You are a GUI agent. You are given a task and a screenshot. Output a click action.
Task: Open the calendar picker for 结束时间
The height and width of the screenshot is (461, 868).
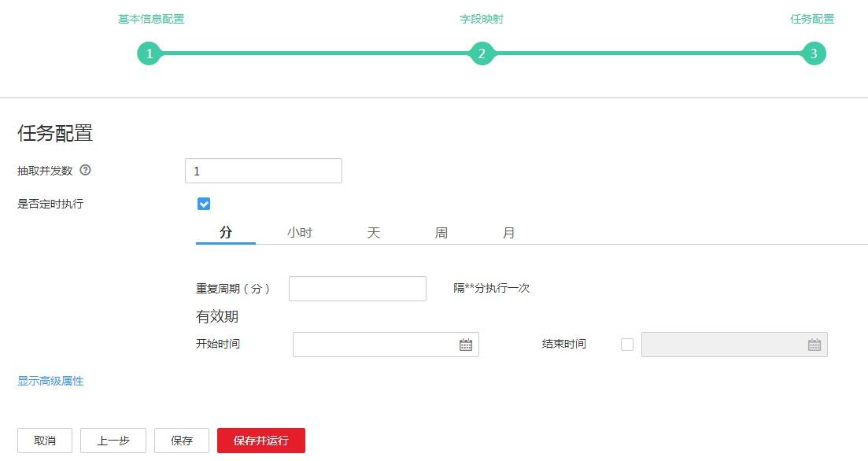tap(815, 344)
